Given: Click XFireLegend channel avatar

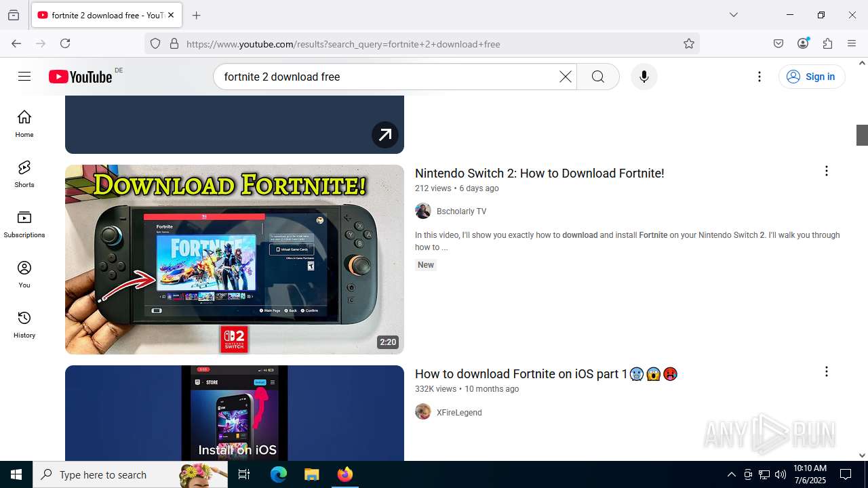Looking at the screenshot, I should point(423,411).
